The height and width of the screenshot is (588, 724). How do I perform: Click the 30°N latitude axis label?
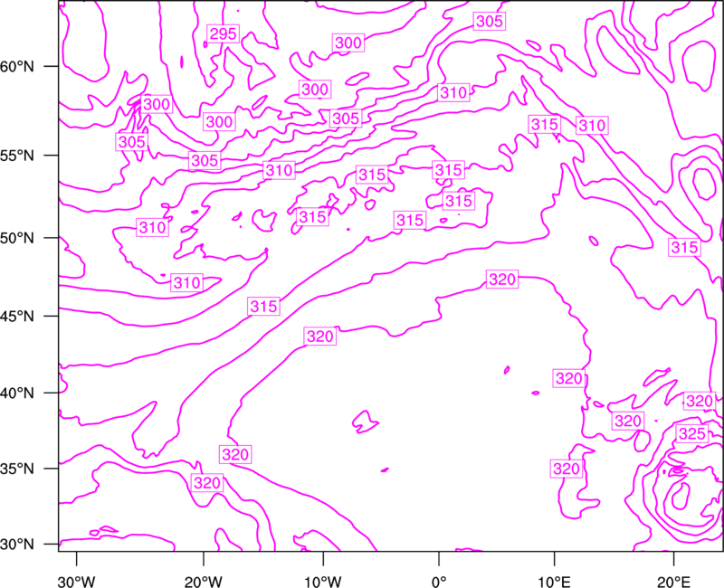[17, 545]
